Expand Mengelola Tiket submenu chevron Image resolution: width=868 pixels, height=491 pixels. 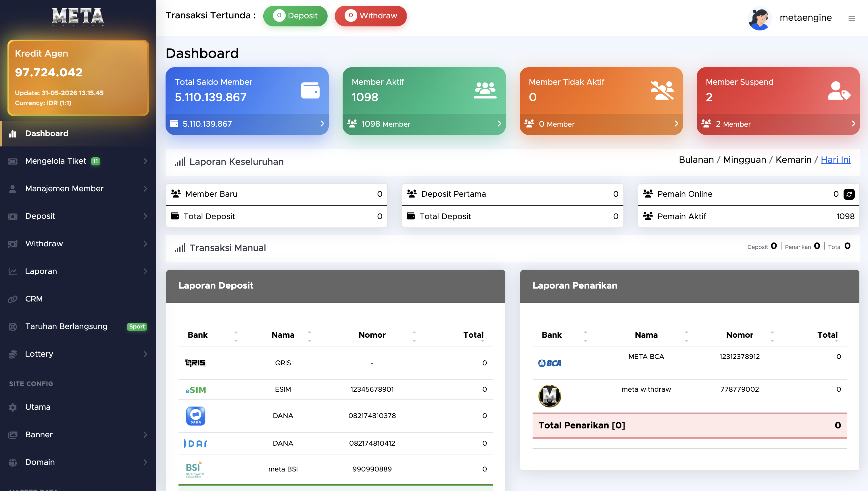tap(145, 161)
